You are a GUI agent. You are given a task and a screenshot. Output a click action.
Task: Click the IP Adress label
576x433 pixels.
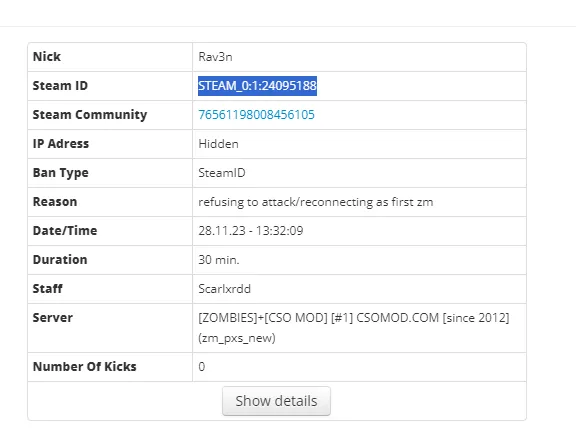coord(61,144)
